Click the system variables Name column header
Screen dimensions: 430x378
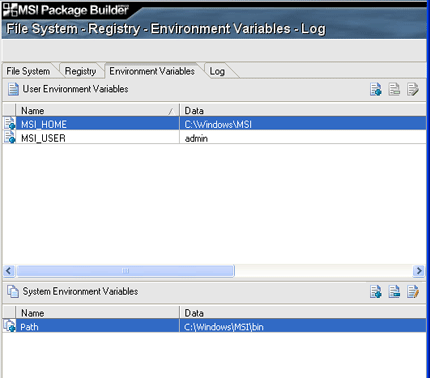point(97,313)
